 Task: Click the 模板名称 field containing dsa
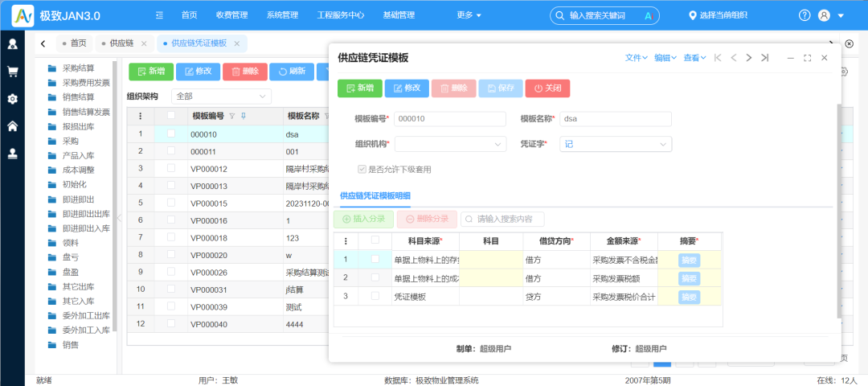pyautogui.click(x=616, y=118)
